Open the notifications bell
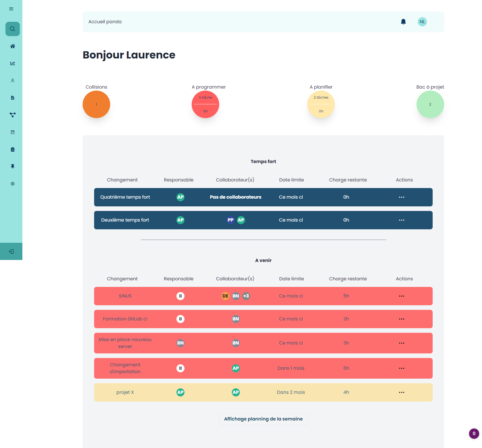Screen dimensions: 482x448 click(x=403, y=22)
